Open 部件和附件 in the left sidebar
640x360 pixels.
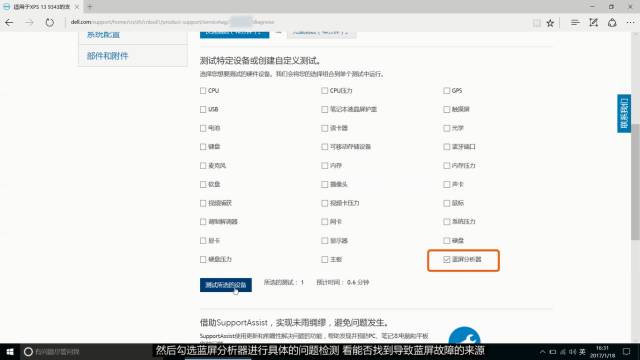107,56
